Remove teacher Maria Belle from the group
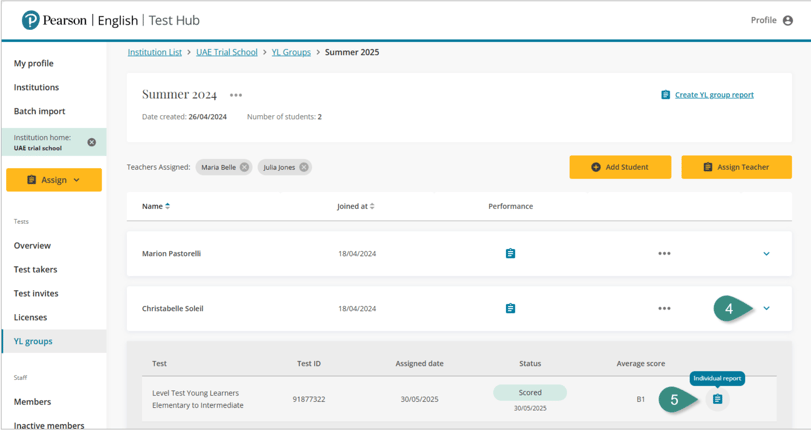Screen dimensions: 811x432 click(x=244, y=167)
